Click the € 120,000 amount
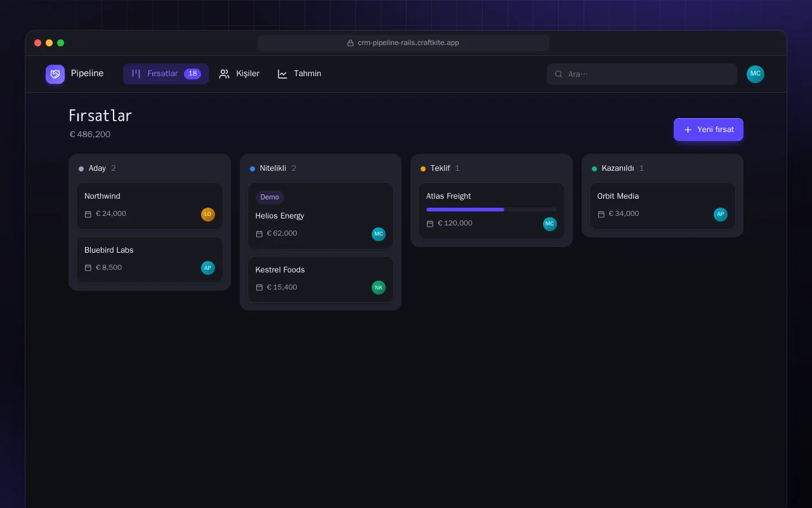Viewport: 812px width, 508px height. (455, 224)
